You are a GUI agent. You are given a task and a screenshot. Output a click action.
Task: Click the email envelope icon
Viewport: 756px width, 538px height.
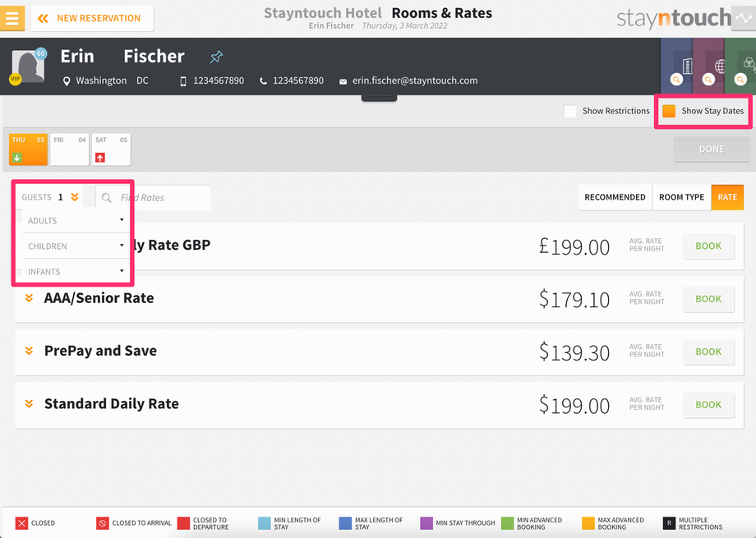pyautogui.click(x=343, y=81)
